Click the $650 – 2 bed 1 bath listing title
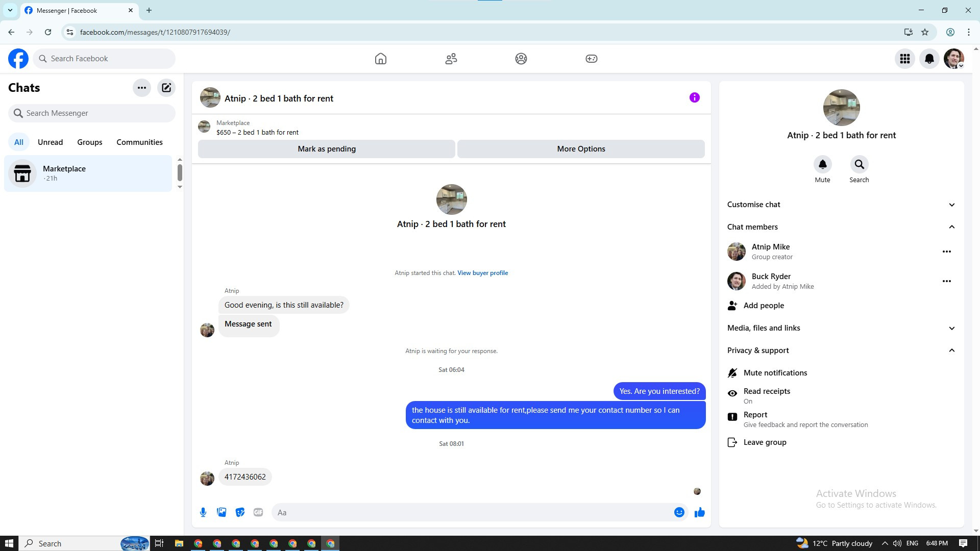 tap(257, 132)
